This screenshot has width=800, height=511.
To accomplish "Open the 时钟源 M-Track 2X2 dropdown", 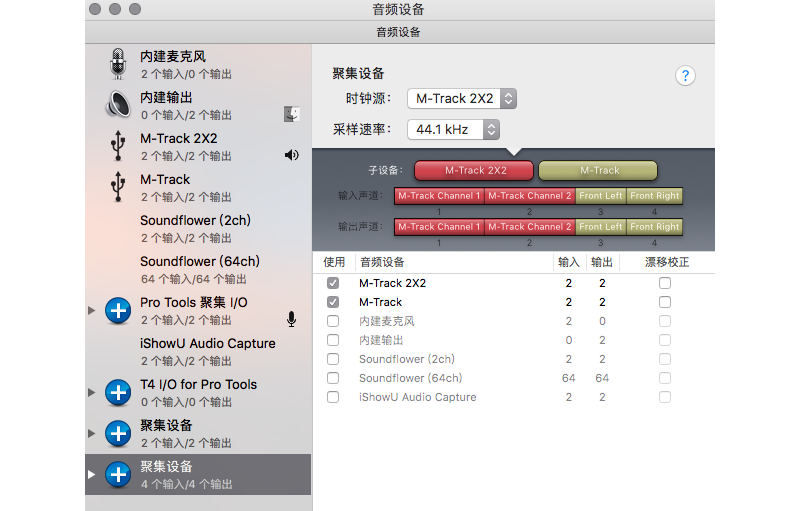I will pyautogui.click(x=462, y=98).
